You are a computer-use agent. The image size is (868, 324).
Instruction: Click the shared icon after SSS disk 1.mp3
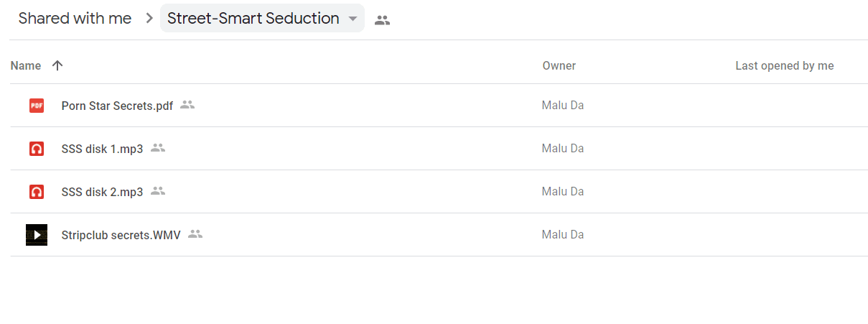(158, 148)
